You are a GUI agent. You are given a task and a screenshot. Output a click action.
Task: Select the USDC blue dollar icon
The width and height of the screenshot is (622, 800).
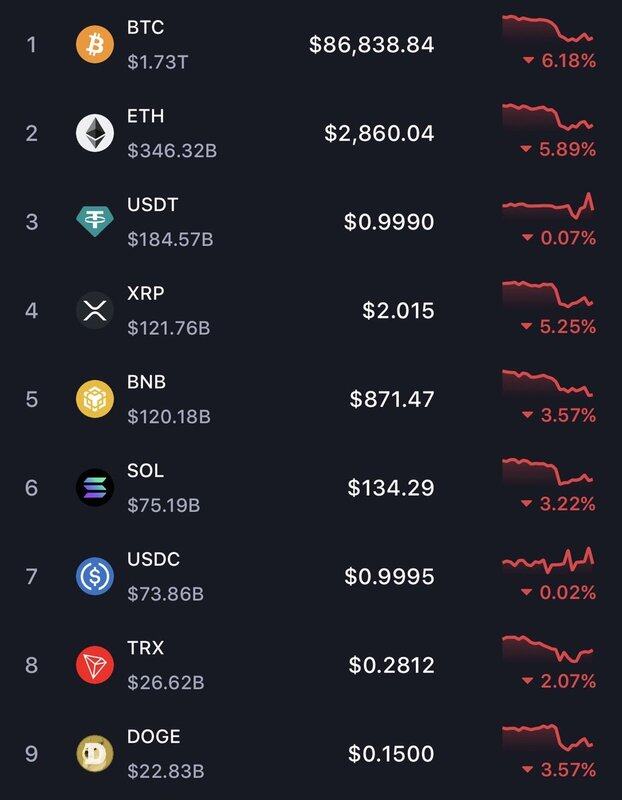tap(95, 576)
